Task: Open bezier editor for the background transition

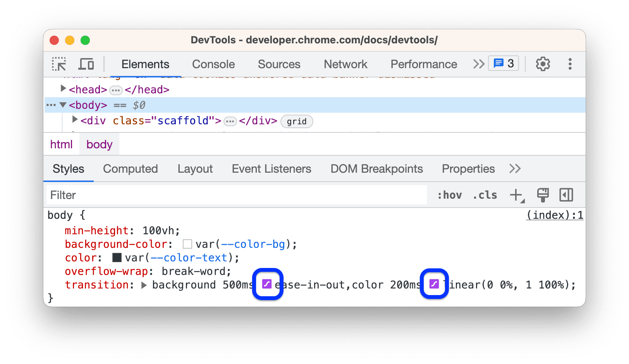Action: (x=267, y=285)
